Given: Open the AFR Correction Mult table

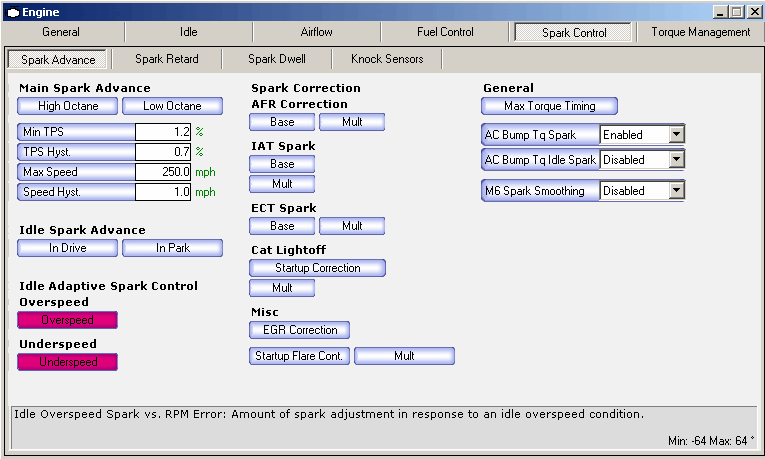Looking at the screenshot, I should (x=352, y=122).
